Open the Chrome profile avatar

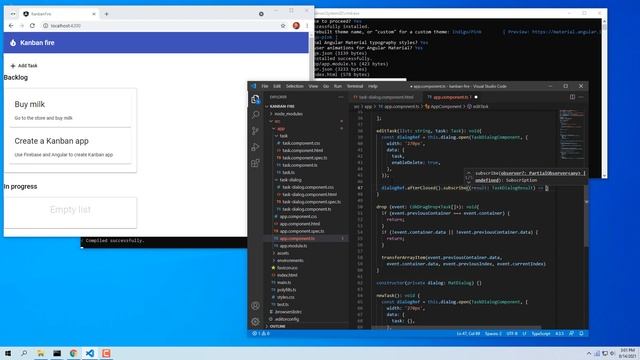click(296, 25)
